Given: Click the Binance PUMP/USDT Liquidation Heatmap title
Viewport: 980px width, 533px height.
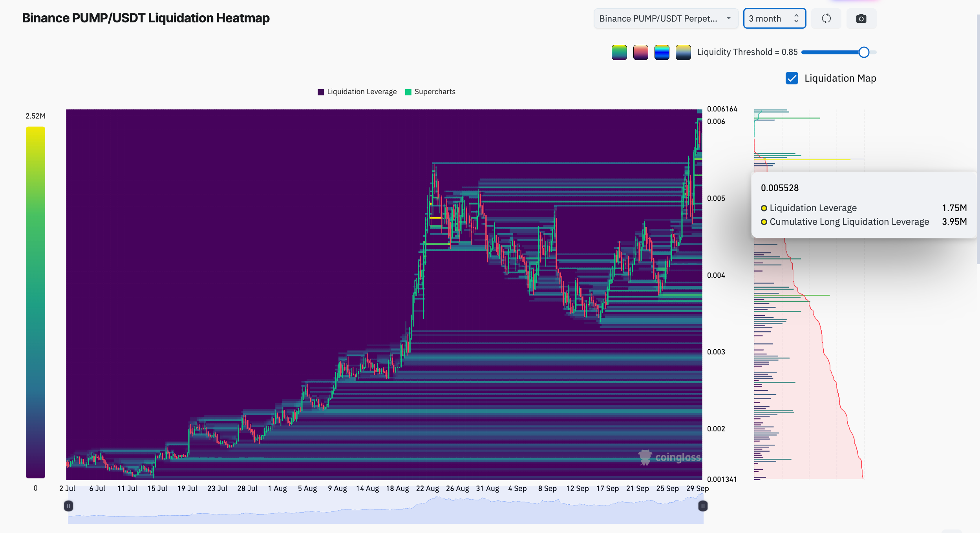Looking at the screenshot, I should tap(146, 18).
